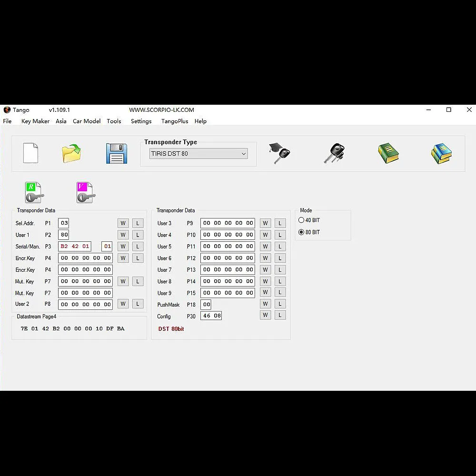Click L button for Mut. Key P7
The image size is (476, 476).
[x=138, y=281]
